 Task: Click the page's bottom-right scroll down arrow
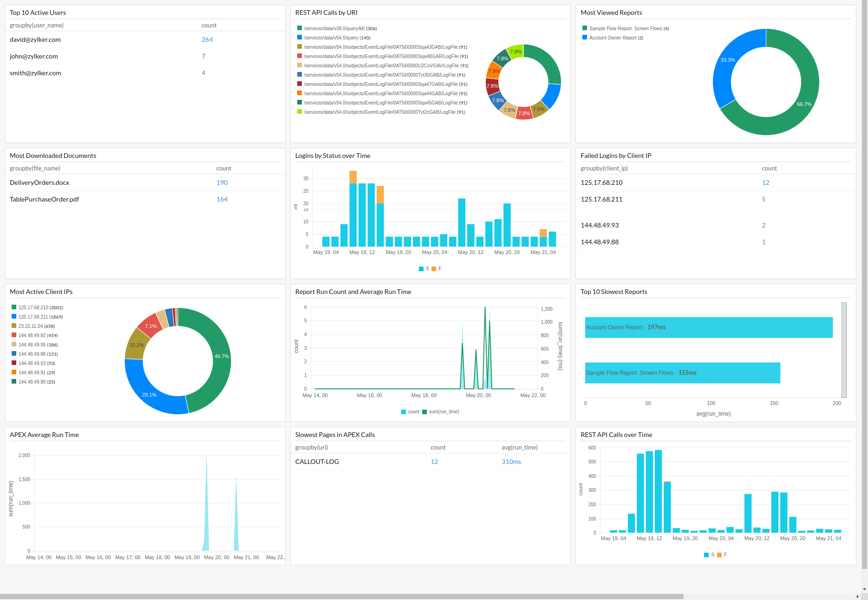864,589
